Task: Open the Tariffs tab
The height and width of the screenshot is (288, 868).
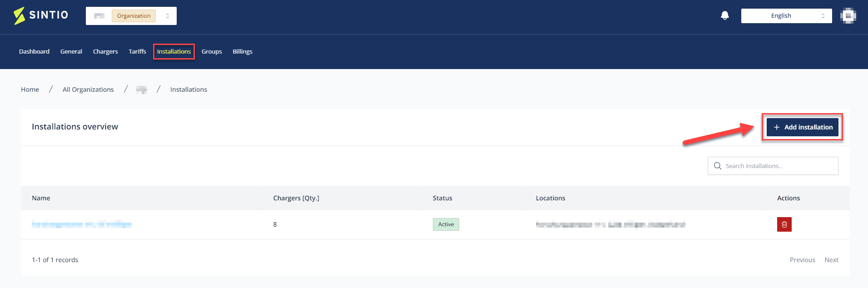Action: (137, 52)
